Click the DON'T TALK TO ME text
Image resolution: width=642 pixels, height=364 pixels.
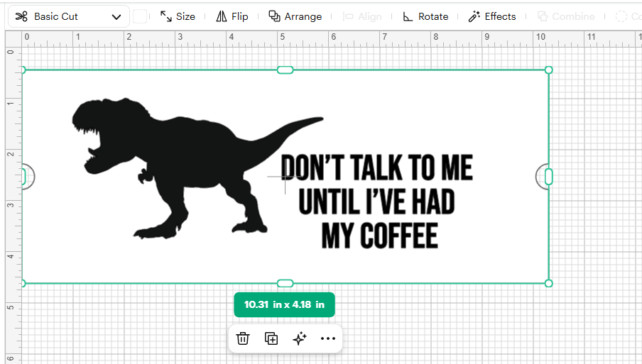tap(376, 167)
